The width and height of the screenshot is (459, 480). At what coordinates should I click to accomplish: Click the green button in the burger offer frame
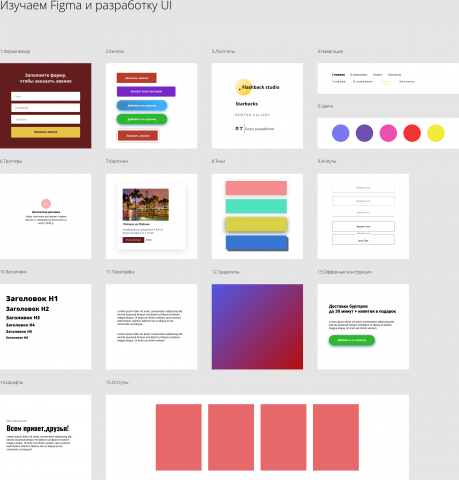click(352, 340)
